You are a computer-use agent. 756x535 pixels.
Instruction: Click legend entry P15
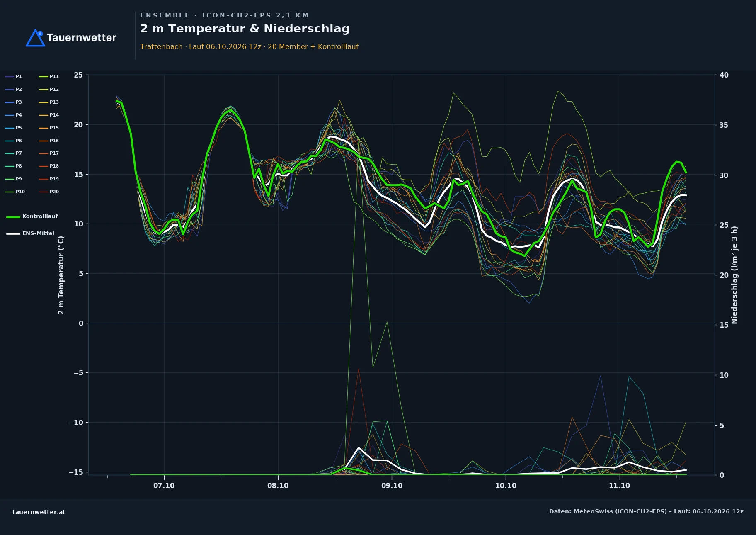(49, 128)
